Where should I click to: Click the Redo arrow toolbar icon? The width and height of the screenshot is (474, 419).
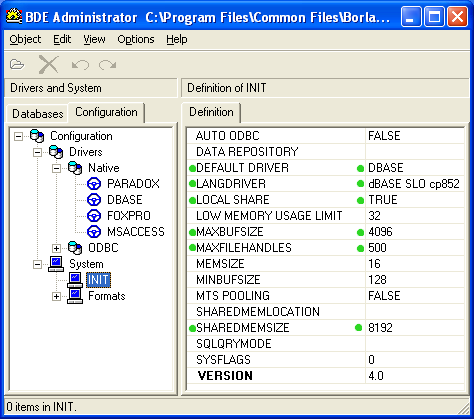107,64
